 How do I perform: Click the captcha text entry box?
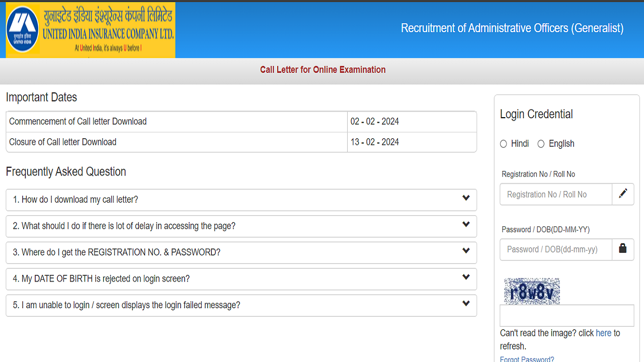coord(567,316)
